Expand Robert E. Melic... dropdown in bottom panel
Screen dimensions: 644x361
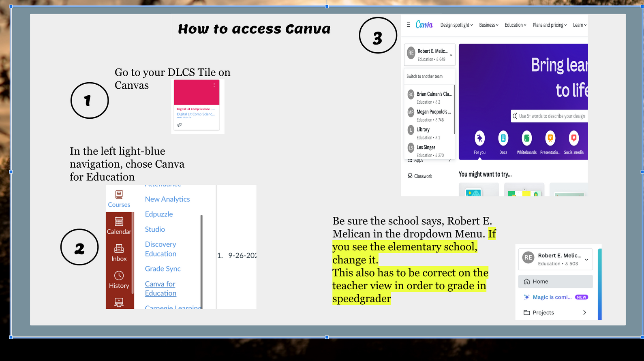coord(555,259)
